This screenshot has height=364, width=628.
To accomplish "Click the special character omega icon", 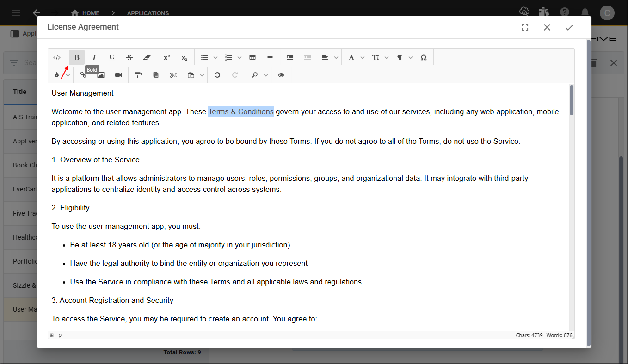I will tap(424, 57).
